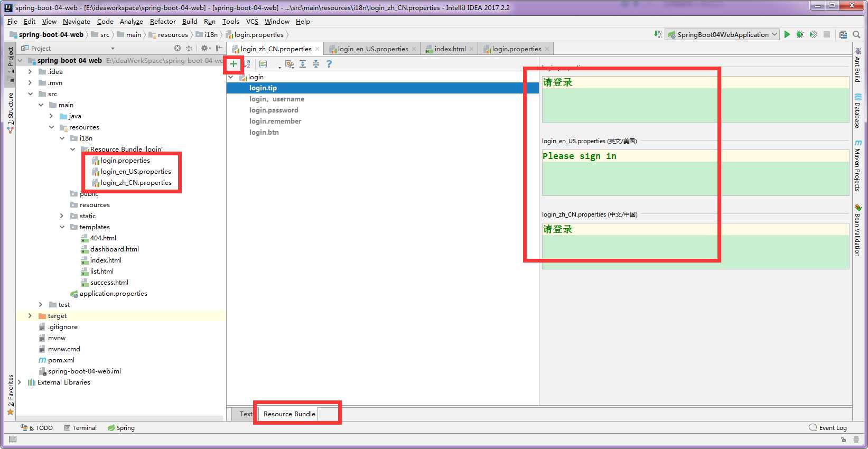The height and width of the screenshot is (449, 868).
Task: Expand the static folder
Action: [x=62, y=216]
